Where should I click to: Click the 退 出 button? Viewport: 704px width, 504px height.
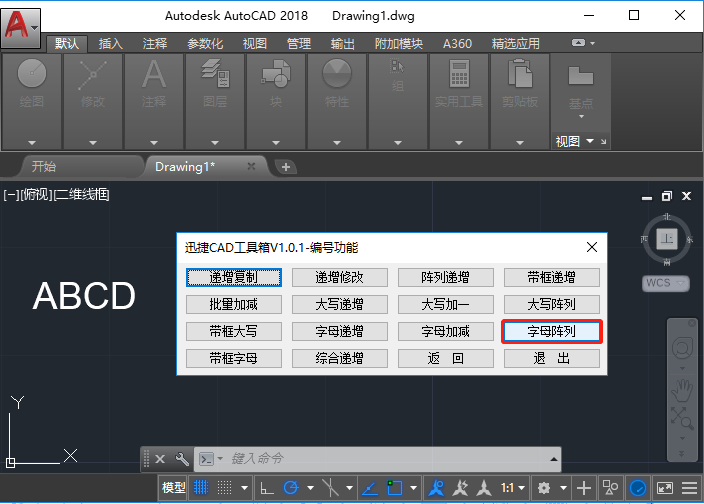(551, 359)
